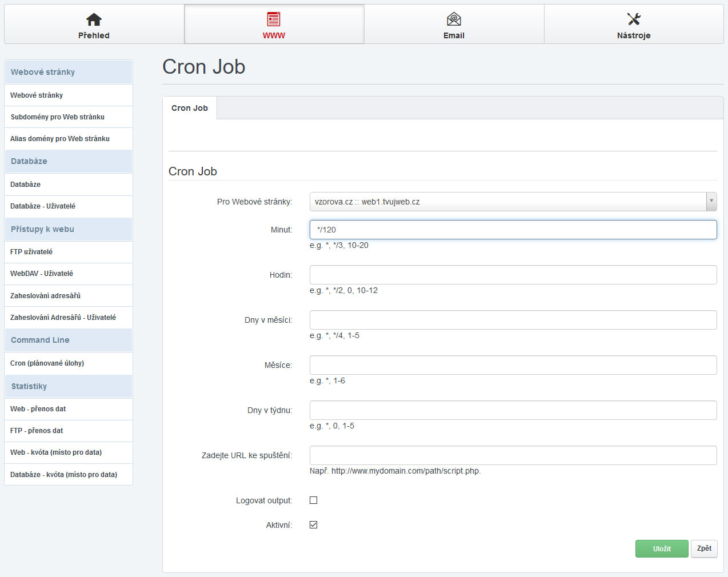Open FTP uživatelé in sidebar
Viewport: 728px width, 577px height.
[31, 252]
